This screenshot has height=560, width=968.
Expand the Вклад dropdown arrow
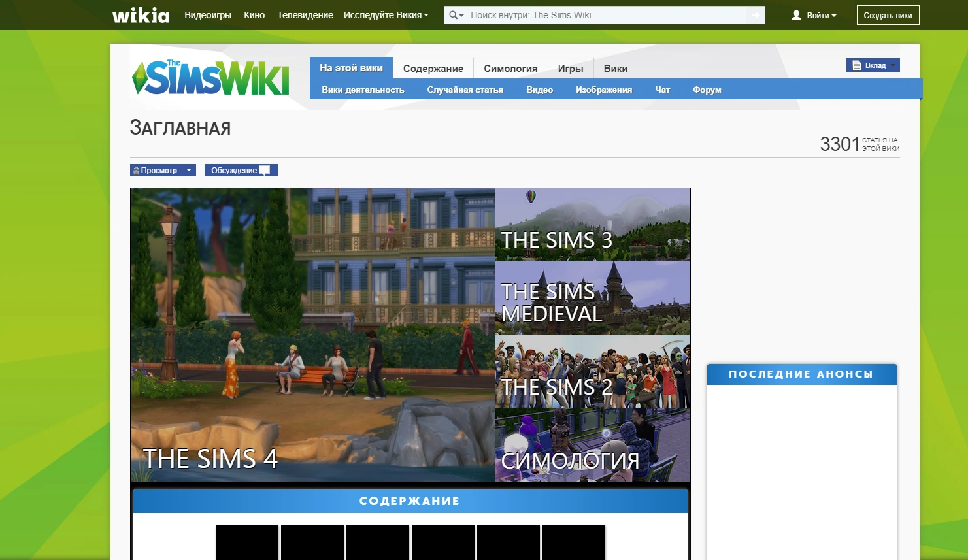pyautogui.click(x=893, y=65)
